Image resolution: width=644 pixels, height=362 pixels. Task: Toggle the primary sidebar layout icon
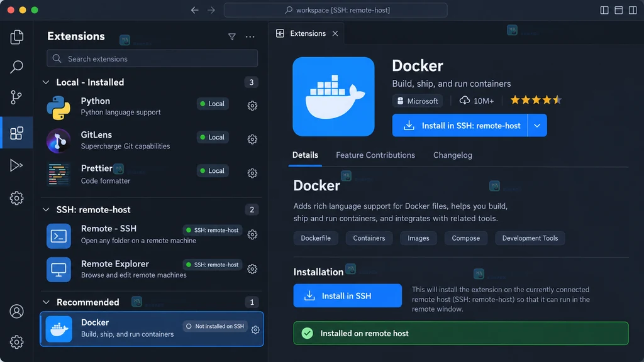604,10
